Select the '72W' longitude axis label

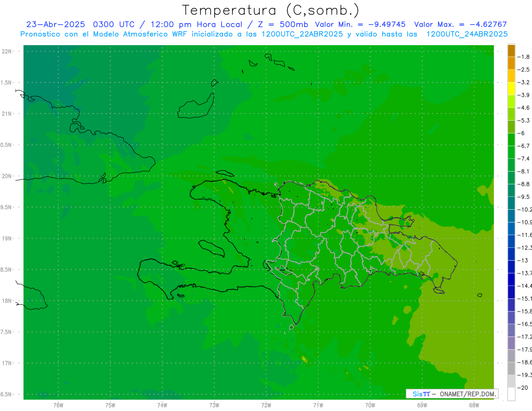[x=266, y=405]
